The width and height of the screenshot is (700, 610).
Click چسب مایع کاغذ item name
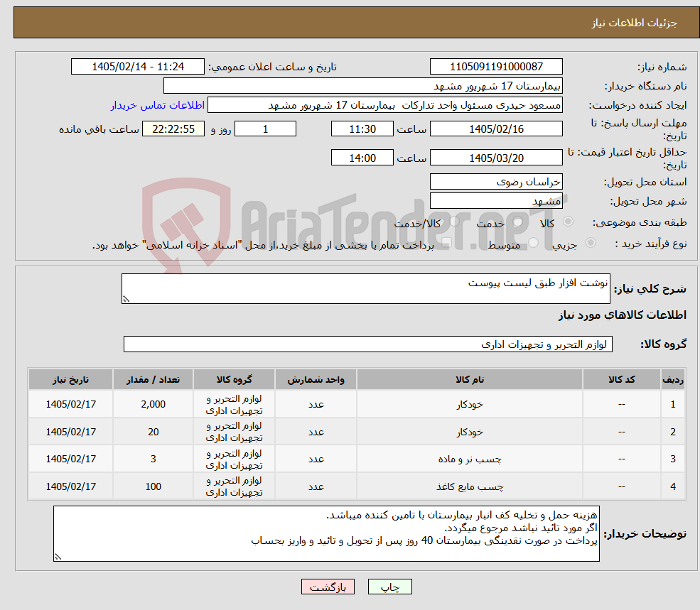click(x=470, y=487)
